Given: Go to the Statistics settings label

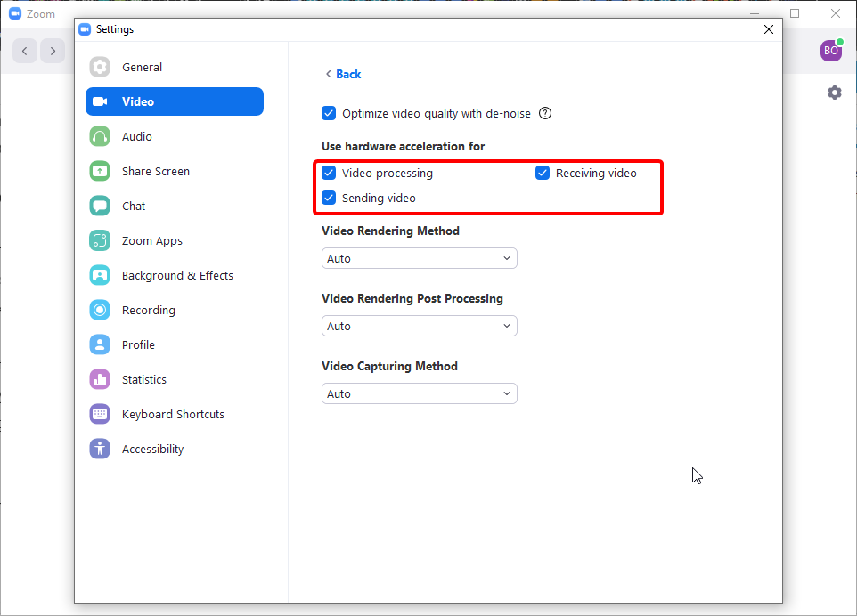Looking at the screenshot, I should click(144, 379).
